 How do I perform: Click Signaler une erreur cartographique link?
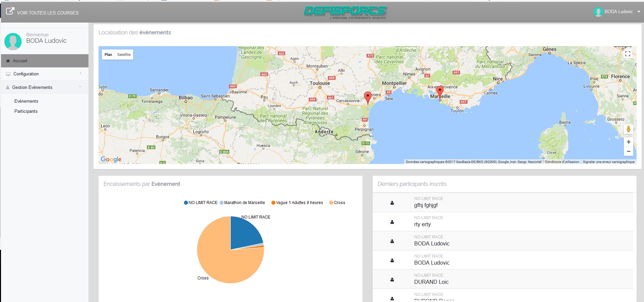point(608,162)
